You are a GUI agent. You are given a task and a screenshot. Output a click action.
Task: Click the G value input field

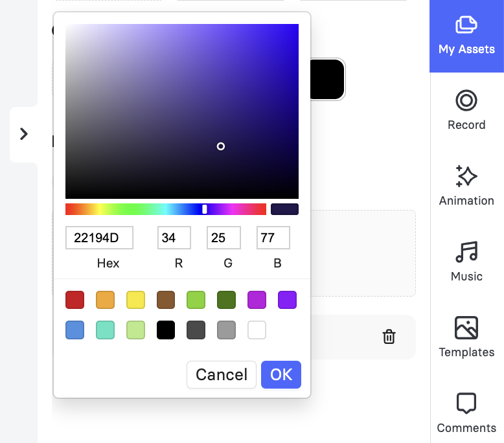click(x=223, y=238)
